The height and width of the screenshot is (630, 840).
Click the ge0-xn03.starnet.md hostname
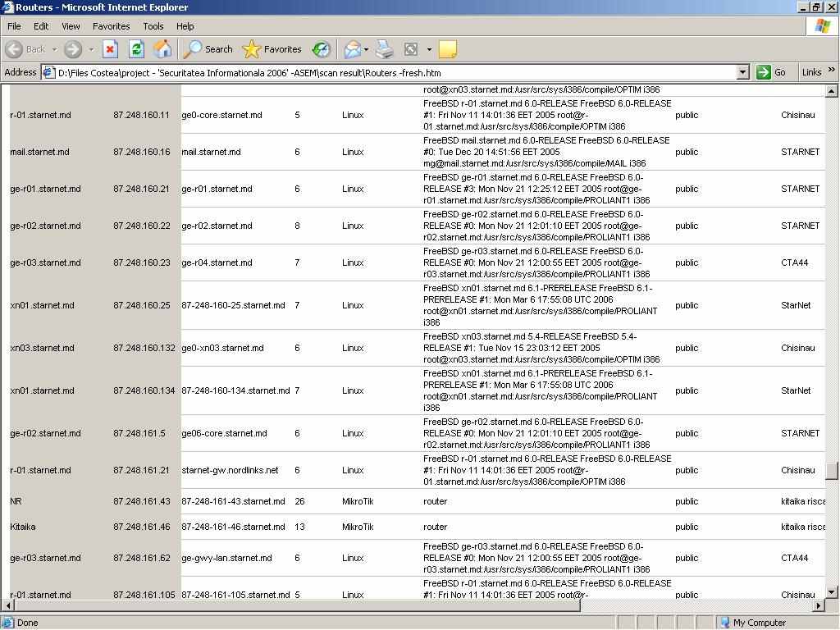(223, 348)
